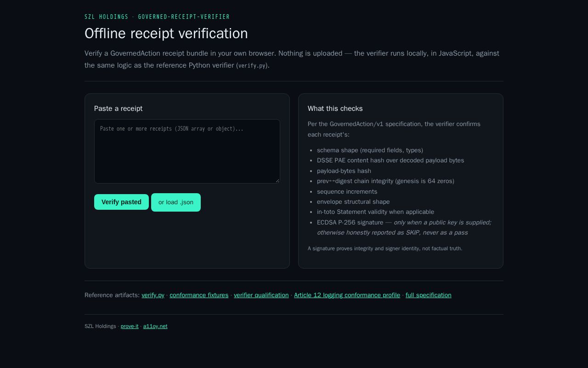
Task: Click the 'or load .json' button
Action: coord(176,202)
